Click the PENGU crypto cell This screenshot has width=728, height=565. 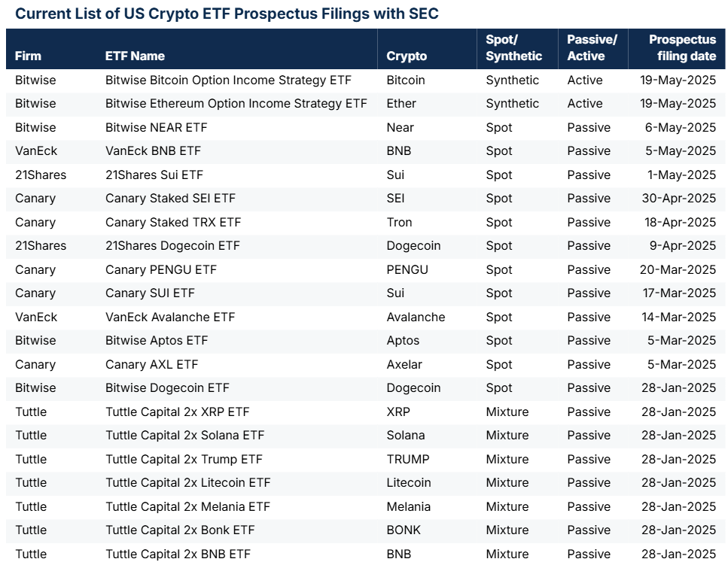pyautogui.click(x=407, y=269)
